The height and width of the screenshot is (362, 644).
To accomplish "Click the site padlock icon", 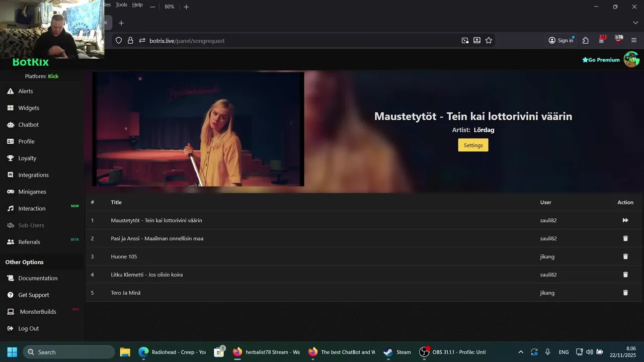I will [130, 41].
